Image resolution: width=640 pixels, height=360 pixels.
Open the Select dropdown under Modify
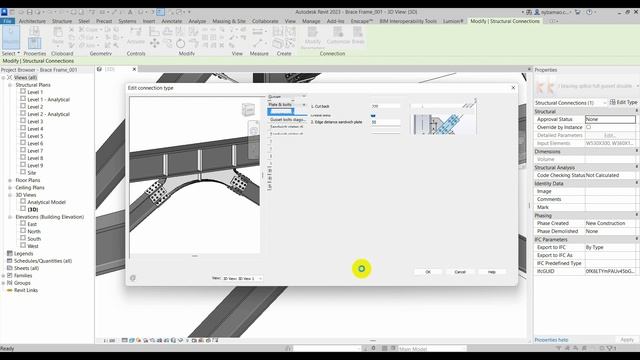pos(11,53)
